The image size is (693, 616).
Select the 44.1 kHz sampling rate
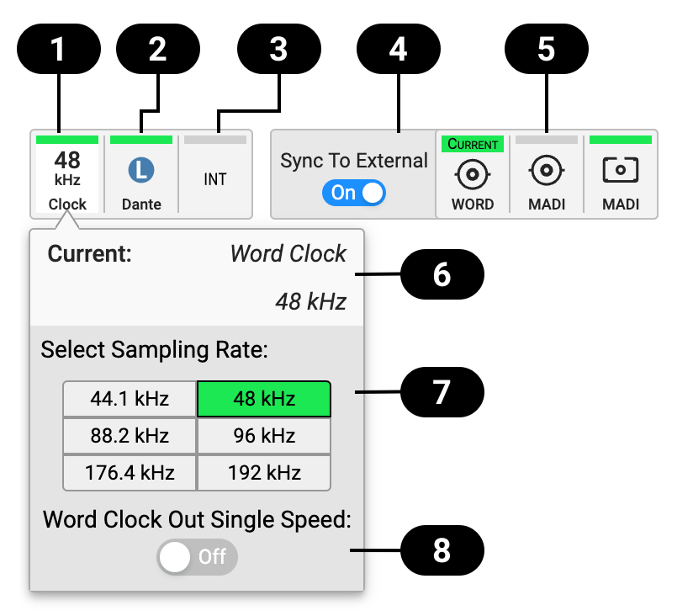pyautogui.click(x=130, y=399)
